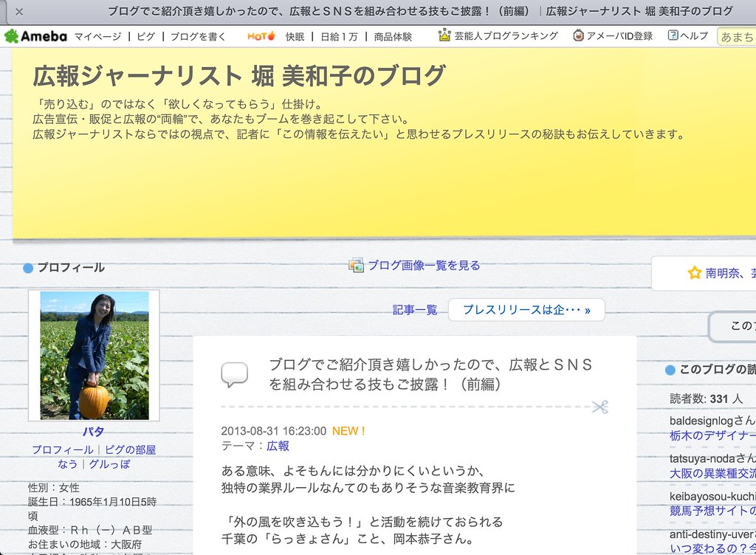The width and height of the screenshot is (756, 555).
Task: Click the 血液型 profile line
Action: pyautogui.click(x=90, y=531)
